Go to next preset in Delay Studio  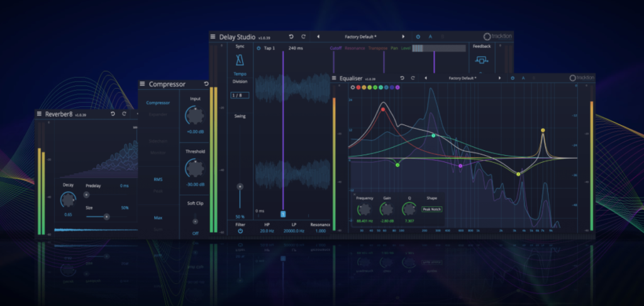click(403, 36)
